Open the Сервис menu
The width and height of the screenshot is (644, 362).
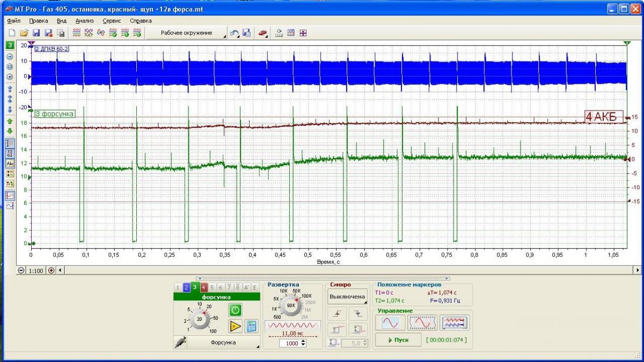[x=112, y=20]
